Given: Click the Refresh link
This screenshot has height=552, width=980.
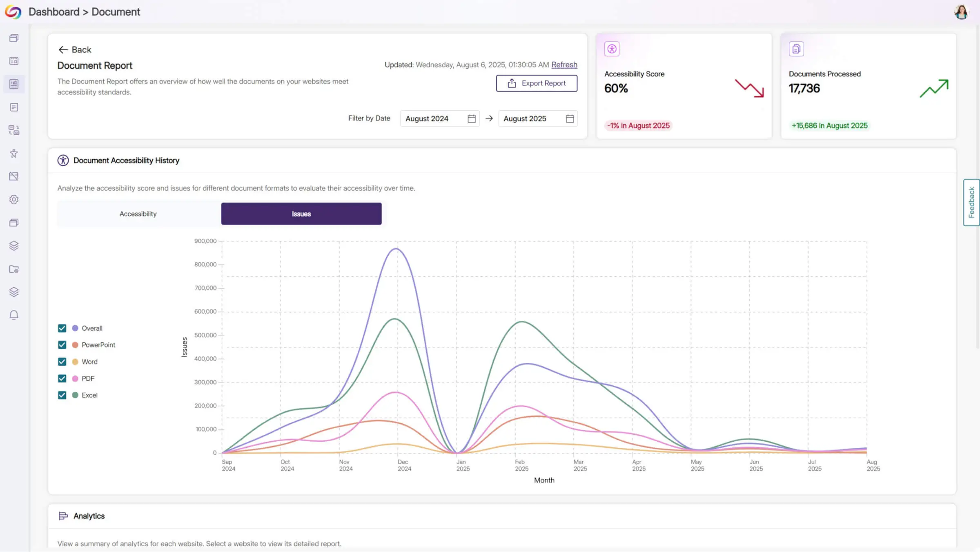Looking at the screenshot, I should (564, 65).
